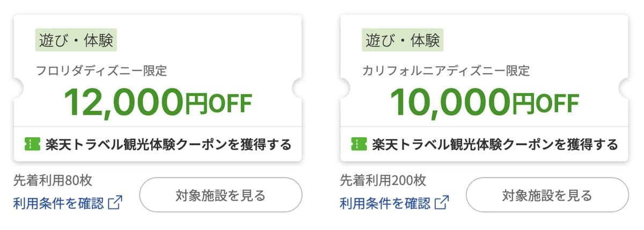Screen dimensions: 644x230
Task: Click the ticket icon on the California Disney coupon
Action: coord(359,144)
